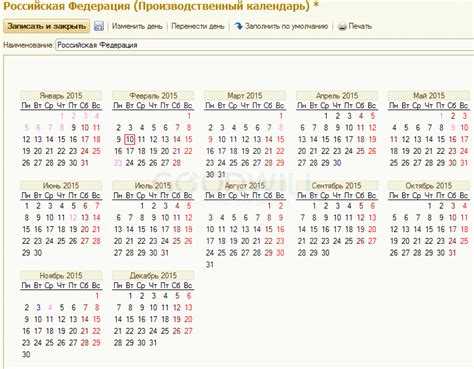Image resolution: width=474 pixels, height=369 pixels.
Task: Select the Февраль 2015 month header
Action: [153, 95]
